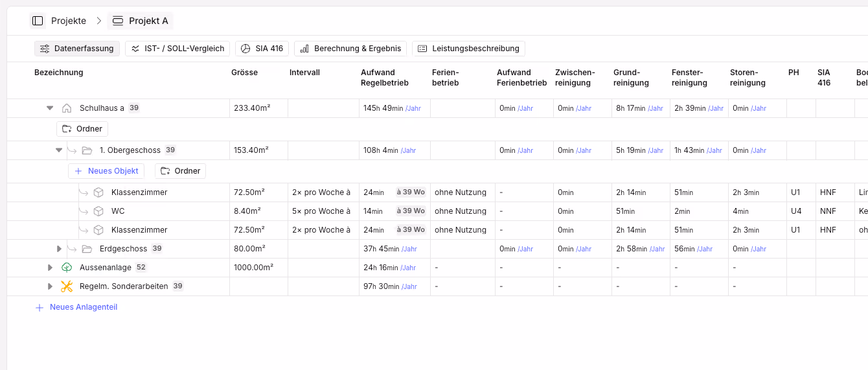868x370 pixels.
Task: Select Erdgeschoss name
Action: (124, 249)
